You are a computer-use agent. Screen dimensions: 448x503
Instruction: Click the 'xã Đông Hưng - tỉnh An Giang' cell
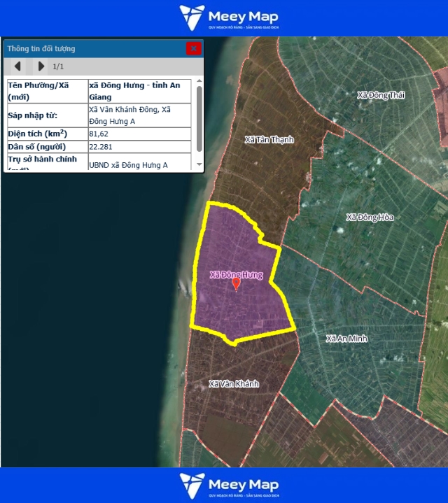(139, 91)
